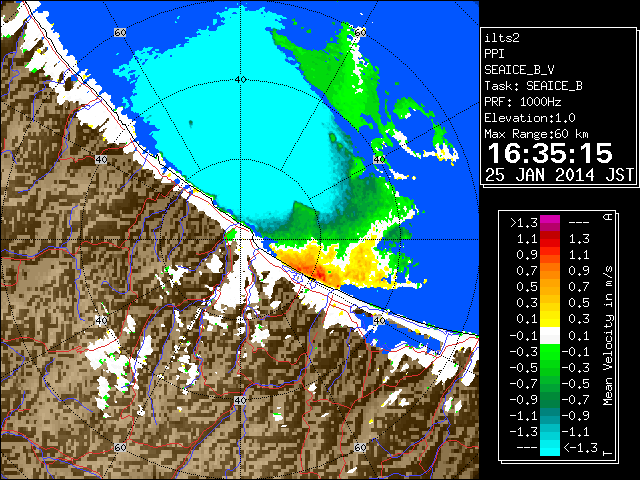Click the '<-1.3' legend value

[580, 447]
